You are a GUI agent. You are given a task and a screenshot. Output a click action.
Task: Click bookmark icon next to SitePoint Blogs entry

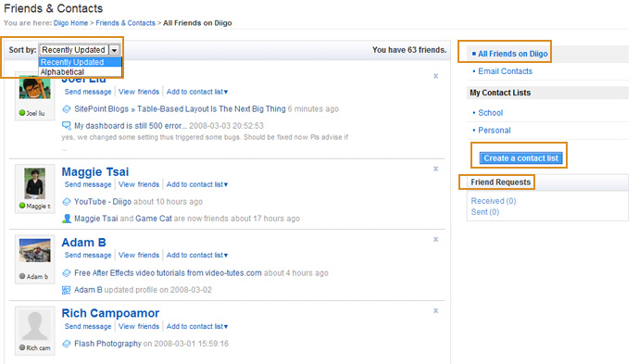[67, 109]
